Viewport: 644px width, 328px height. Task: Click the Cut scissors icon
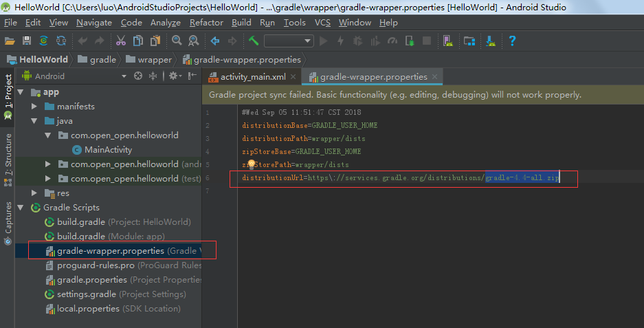[121, 41]
